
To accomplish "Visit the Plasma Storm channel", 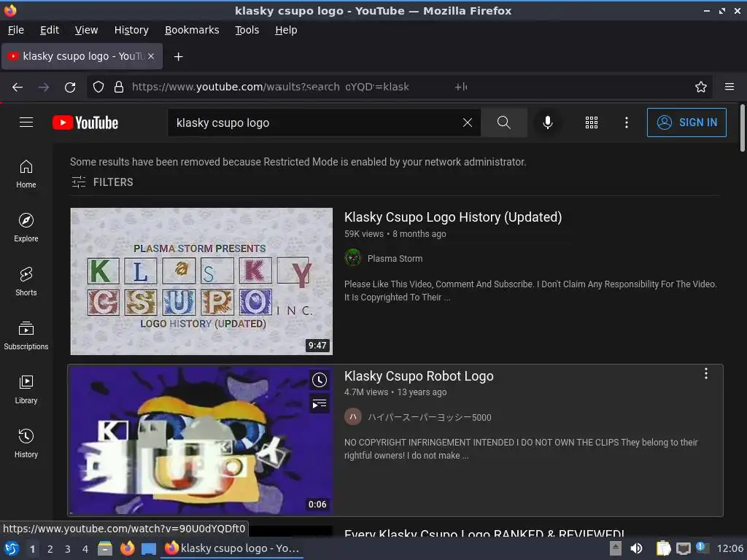I will click(395, 259).
